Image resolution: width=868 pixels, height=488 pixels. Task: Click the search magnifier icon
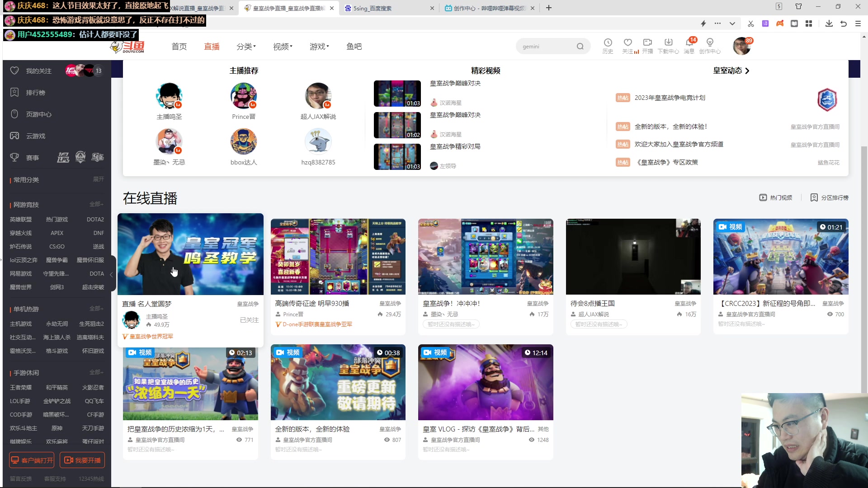[x=580, y=47]
